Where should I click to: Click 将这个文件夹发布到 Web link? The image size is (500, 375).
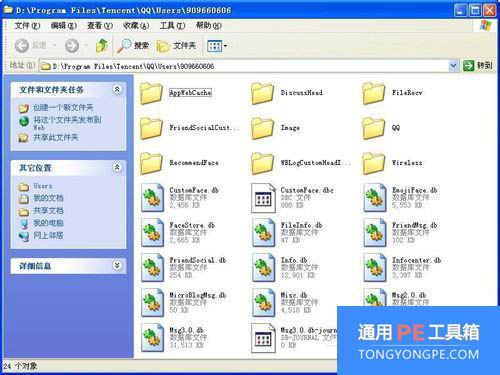[x=67, y=123]
